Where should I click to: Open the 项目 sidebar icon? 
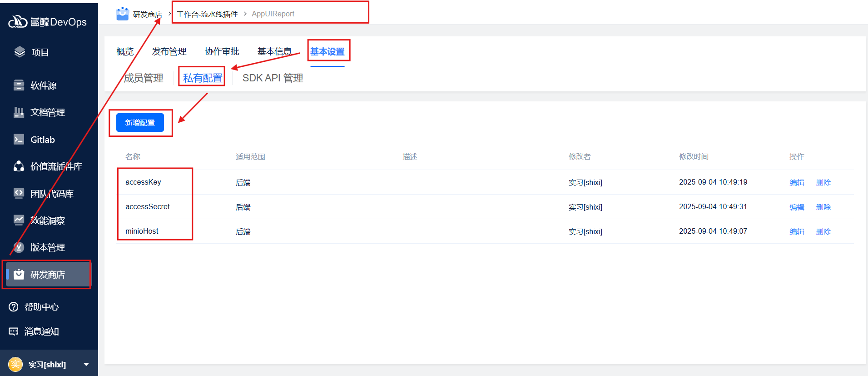(x=20, y=52)
